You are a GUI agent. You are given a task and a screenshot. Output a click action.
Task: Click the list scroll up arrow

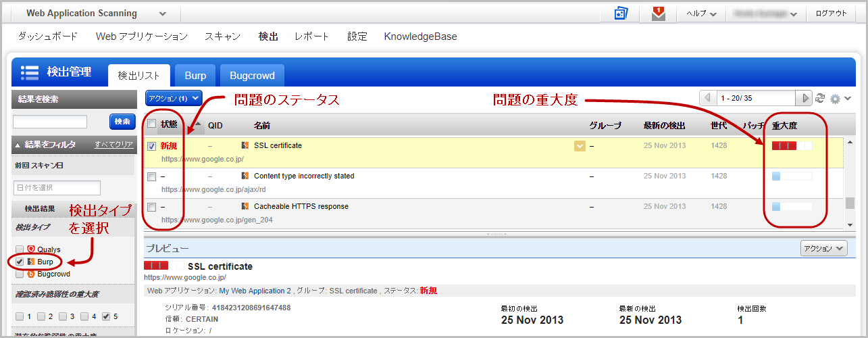pyautogui.click(x=850, y=143)
